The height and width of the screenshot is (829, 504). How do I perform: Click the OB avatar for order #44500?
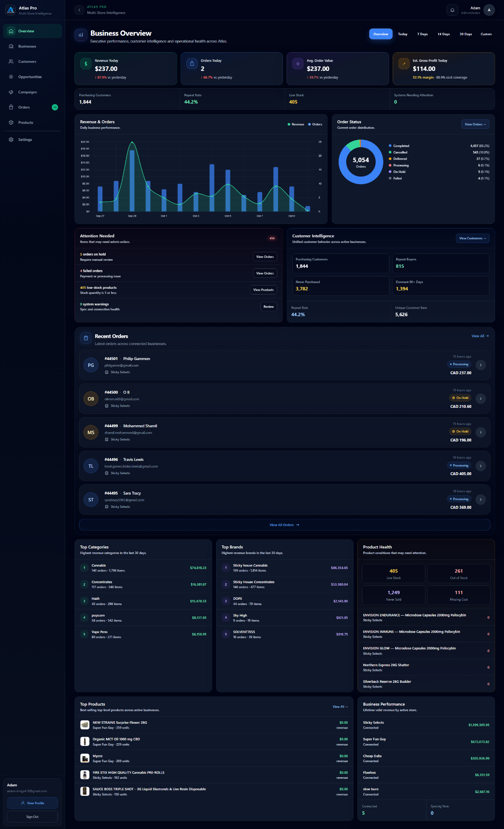tap(91, 399)
